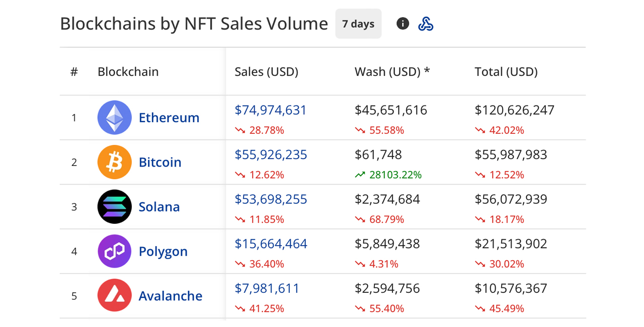This screenshot has width=644, height=327.
Task: Open the Ethereum blockchain page link
Action: tap(169, 117)
